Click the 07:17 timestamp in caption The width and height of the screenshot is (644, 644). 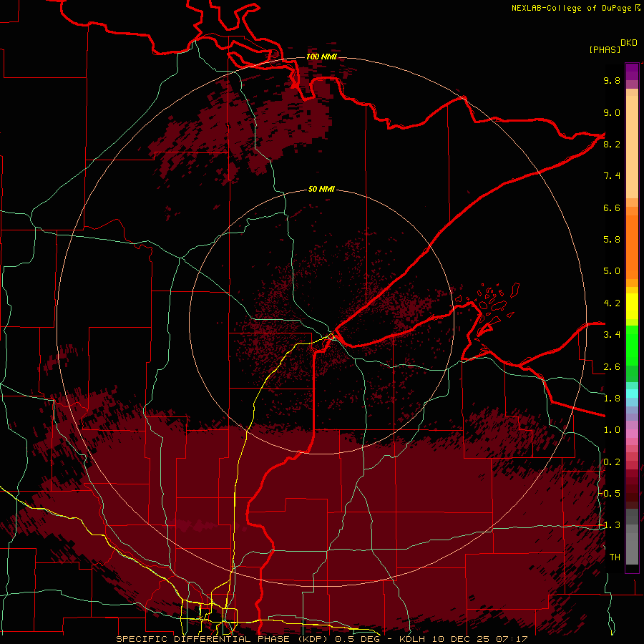point(512,639)
